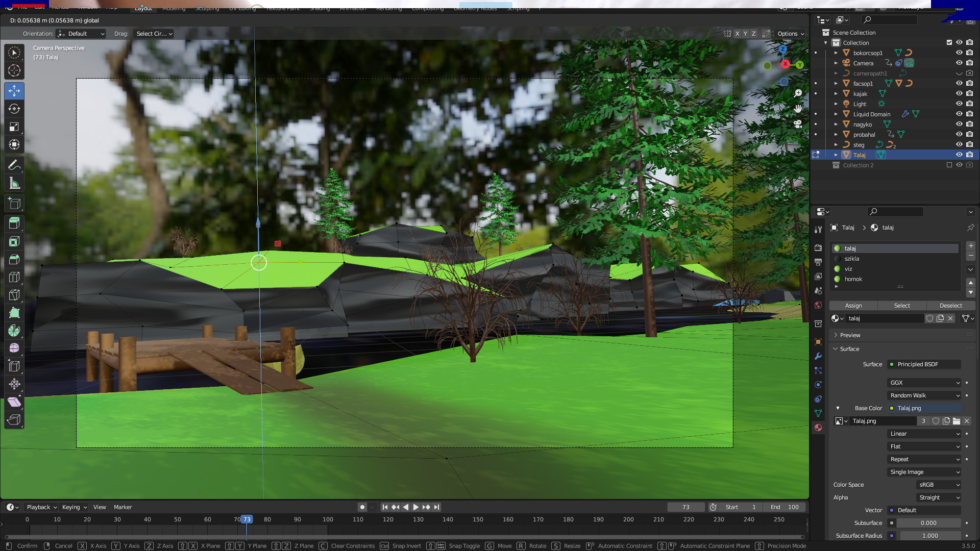The height and width of the screenshot is (551, 980).
Task: Select the Knife tool
Action: tap(14, 295)
